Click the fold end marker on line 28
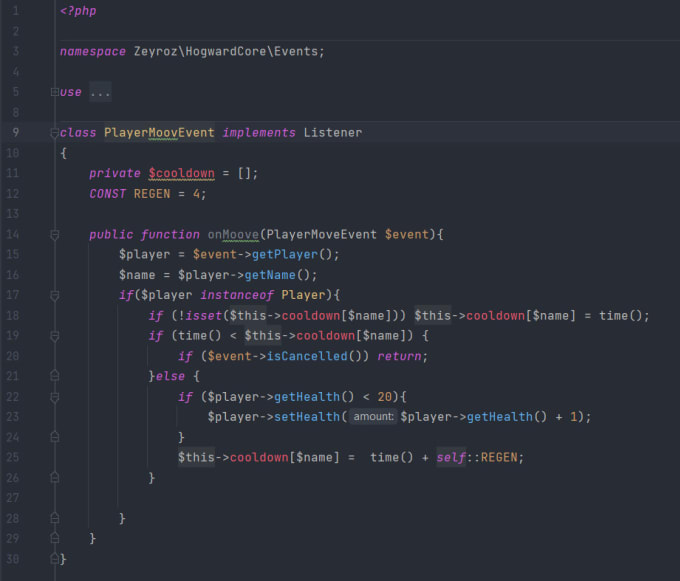Image resolution: width=680 pixels, height=581 pixels. point(55,518)
